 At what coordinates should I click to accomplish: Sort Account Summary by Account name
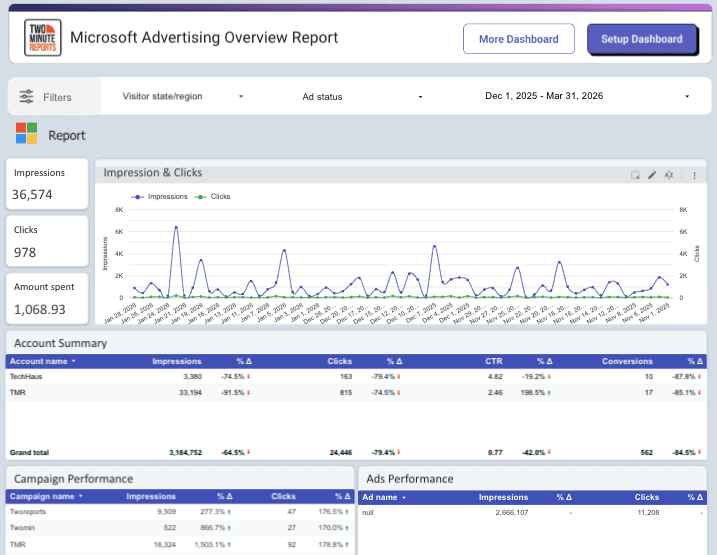click(x=42, y=361)
